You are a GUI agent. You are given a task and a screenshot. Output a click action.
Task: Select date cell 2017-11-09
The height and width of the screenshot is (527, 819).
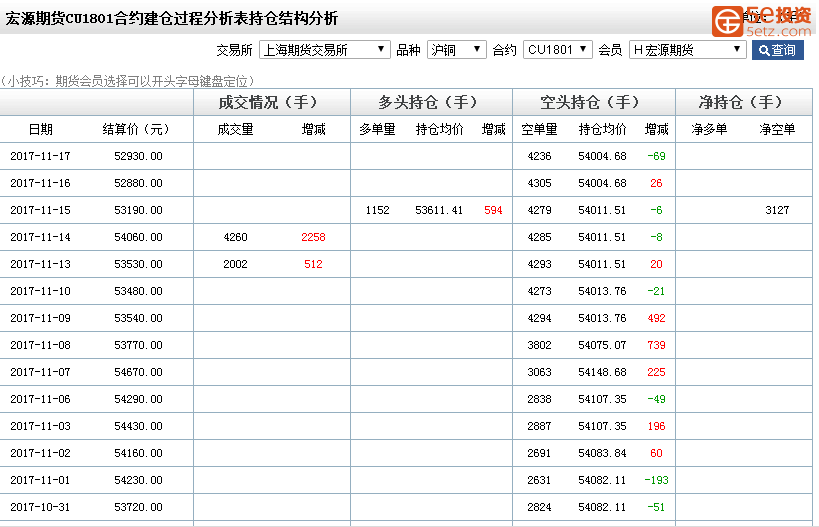click(40, 318)
